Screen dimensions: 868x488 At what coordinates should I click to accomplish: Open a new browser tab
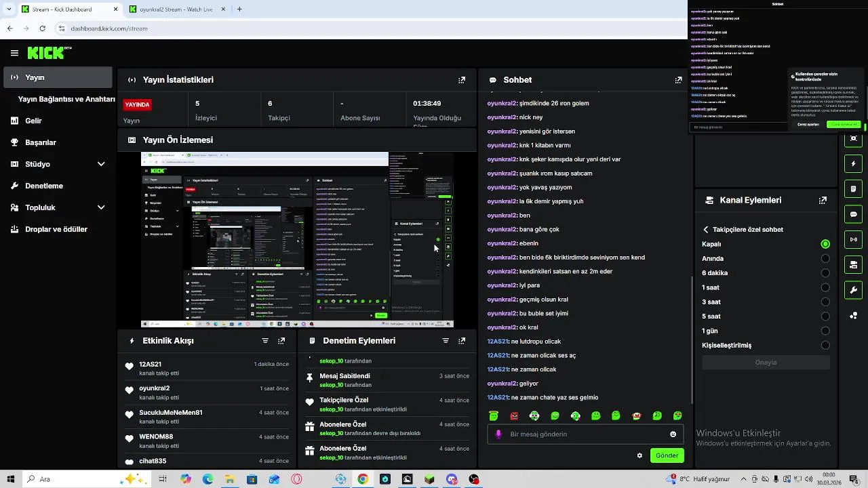point(239,9)
